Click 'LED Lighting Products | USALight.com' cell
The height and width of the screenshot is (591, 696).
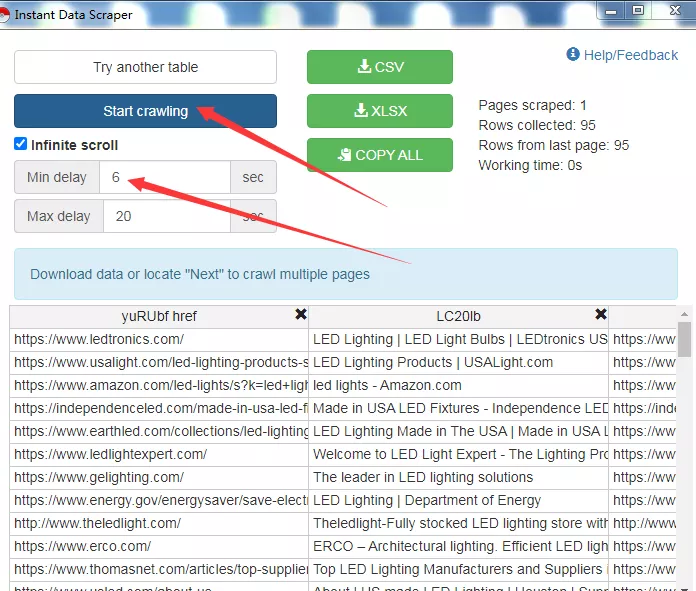(x=458, y=363)
